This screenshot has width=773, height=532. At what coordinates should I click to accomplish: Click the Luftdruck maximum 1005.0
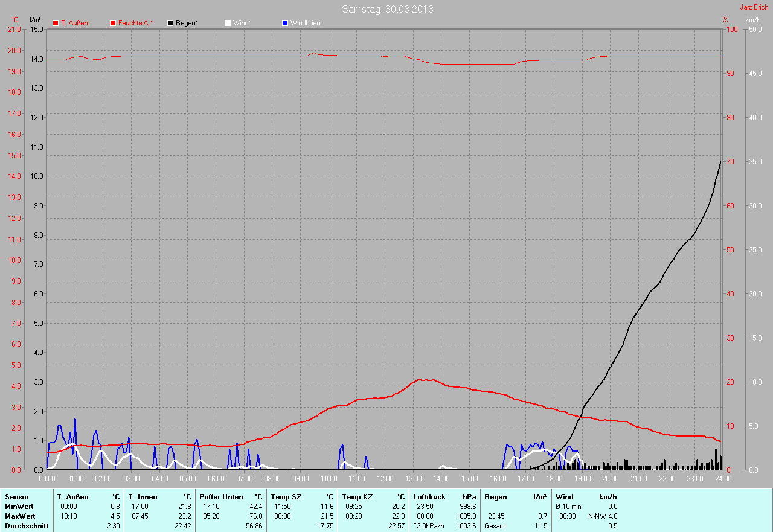click(x=466, y=516)
